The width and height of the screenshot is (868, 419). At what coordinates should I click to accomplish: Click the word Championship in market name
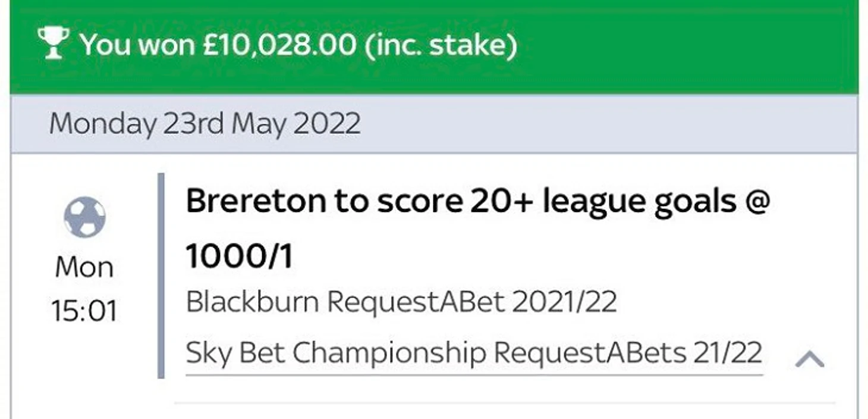(x=389, y=353)
